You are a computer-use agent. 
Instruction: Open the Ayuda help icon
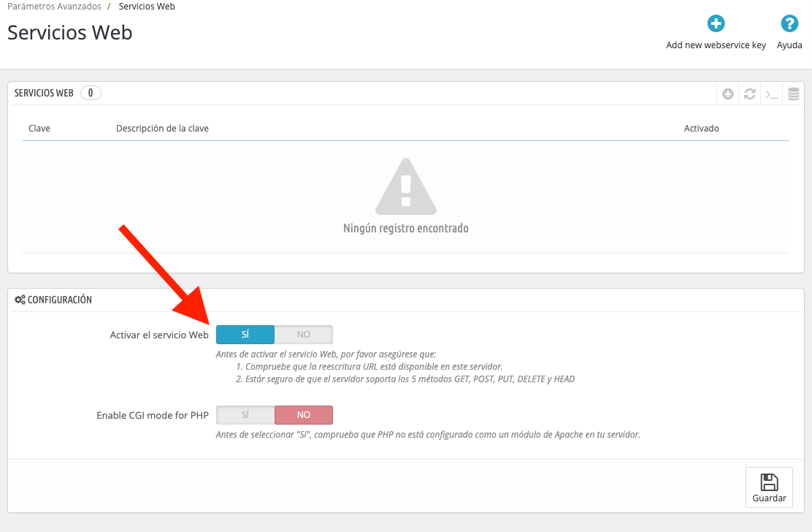click(x=789, y=23)
